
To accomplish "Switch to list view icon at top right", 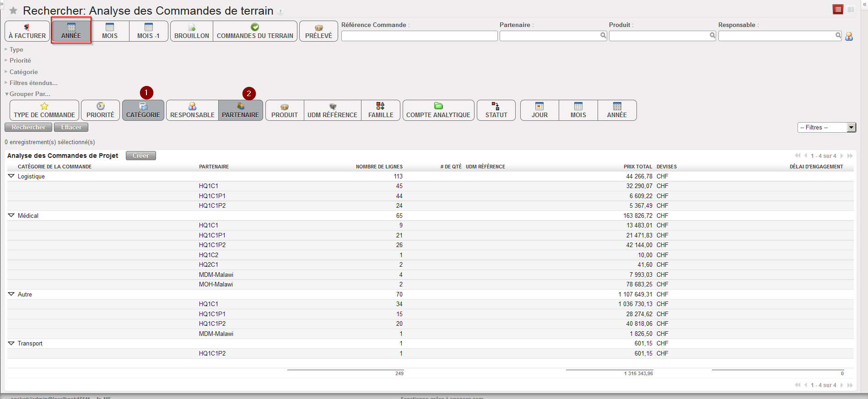I will click(838, 10).
